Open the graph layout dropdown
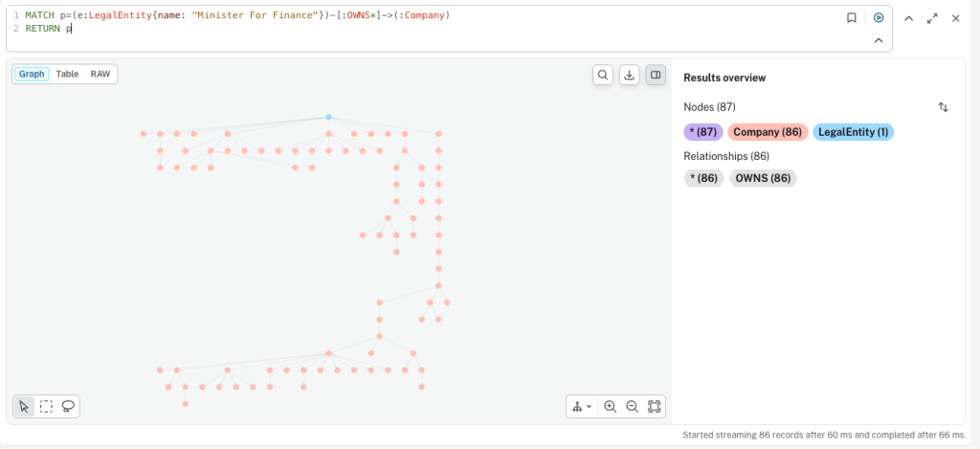The height and width of the screenshot is (449, 980). pyautogui.click(x=581, y=406)
